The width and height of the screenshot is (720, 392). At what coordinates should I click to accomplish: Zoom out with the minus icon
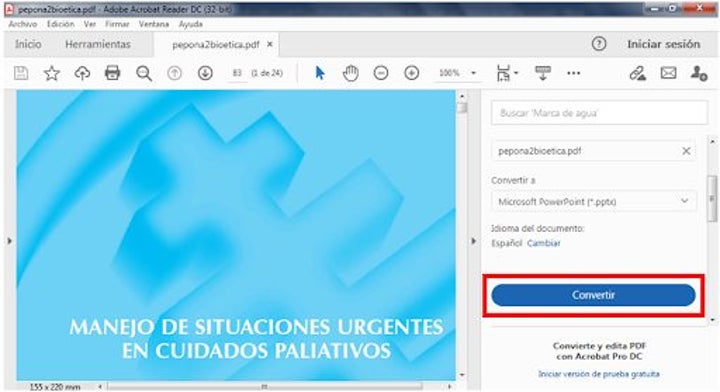(381, 73)
